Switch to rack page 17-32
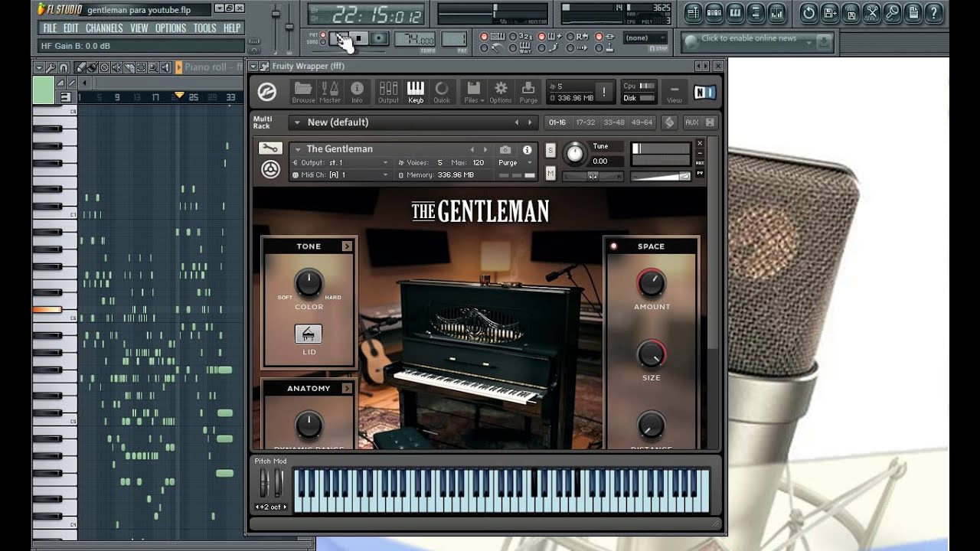The image size is (980, 551). [x=585, y=122]
